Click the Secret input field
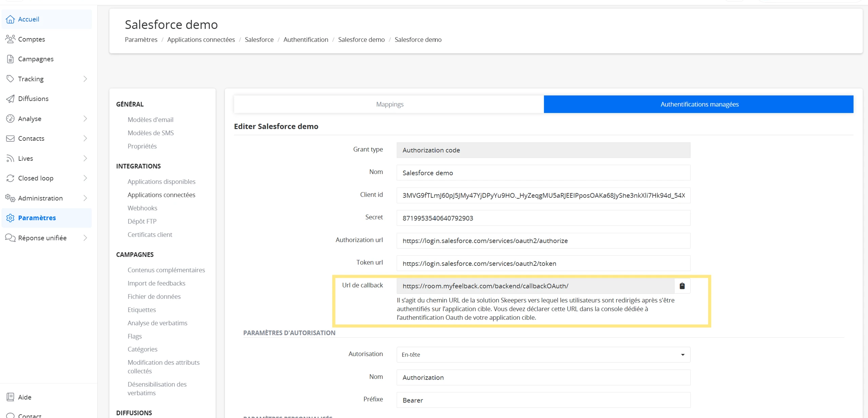868x418 pixels. click(544, 218)
